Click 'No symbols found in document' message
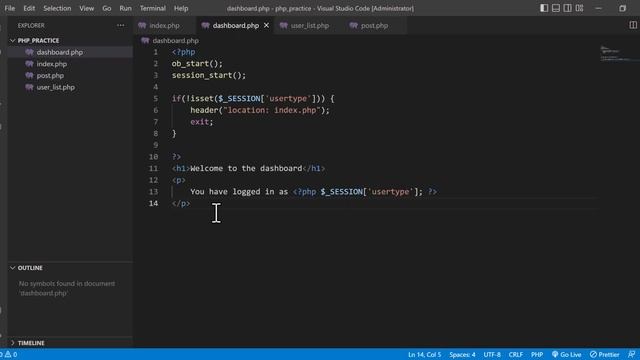Viewport: 640px width, 360px height. (67, 288)
